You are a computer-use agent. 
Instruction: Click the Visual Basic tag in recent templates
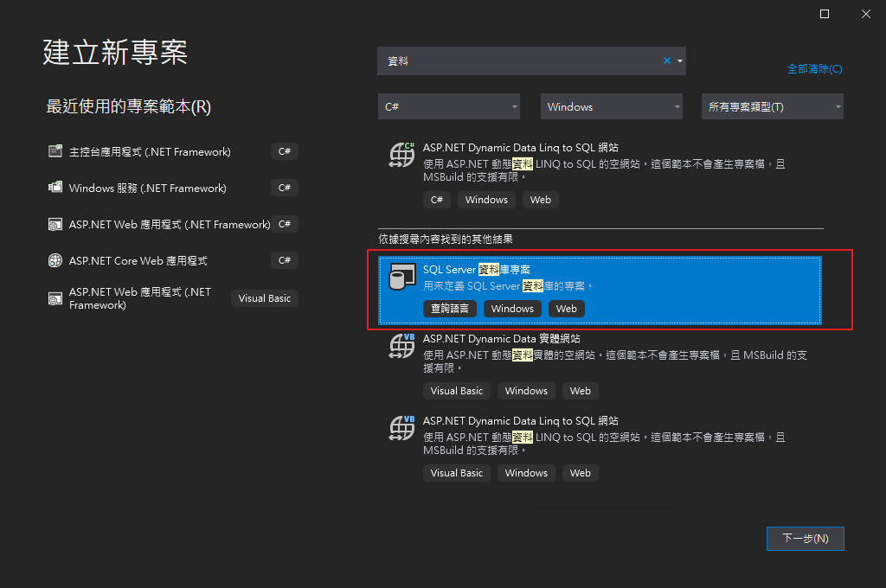point(265,298)
